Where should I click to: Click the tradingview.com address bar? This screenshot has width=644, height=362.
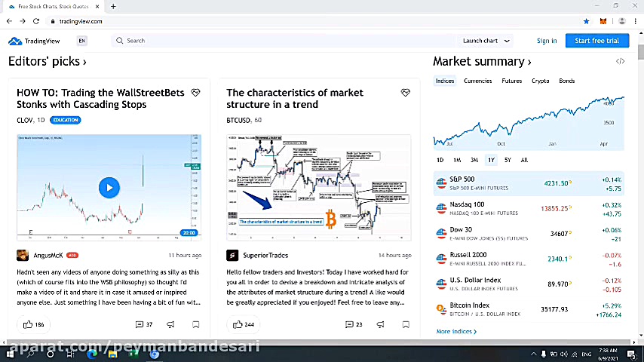coord(312,21)
